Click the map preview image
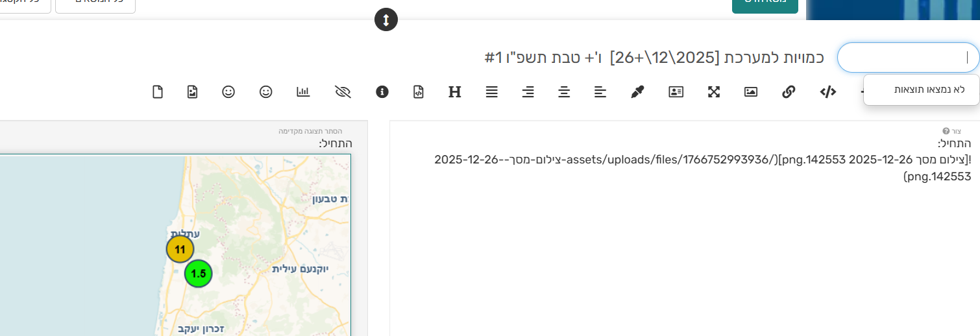980x336 pixels. pyautogui.click(x=175, y=245)
